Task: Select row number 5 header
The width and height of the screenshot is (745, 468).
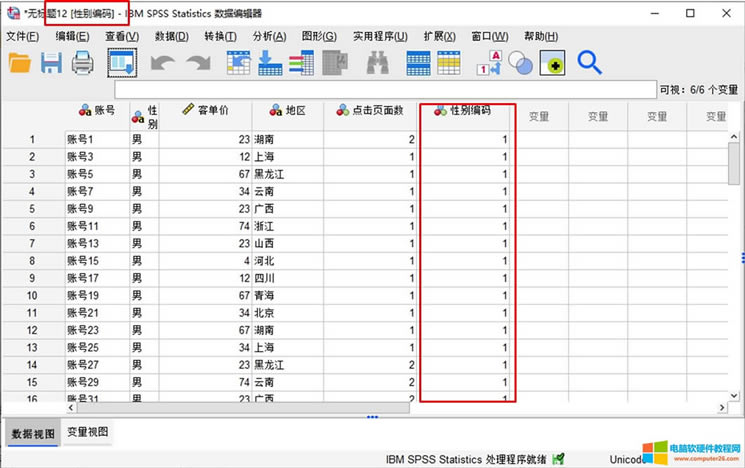Action: point(32,209)
